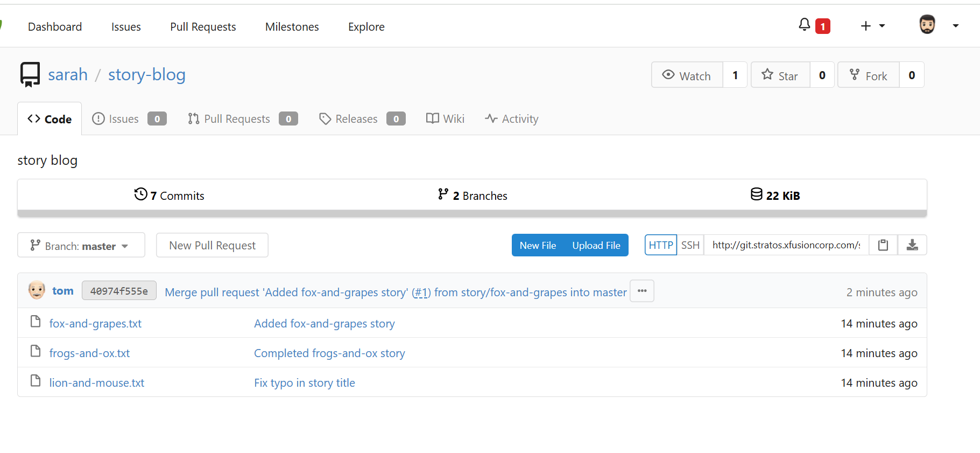980x453 pixels.
Task: Expand the Branch: master selector
Action: pyautogui.click(x=81, y=246)
